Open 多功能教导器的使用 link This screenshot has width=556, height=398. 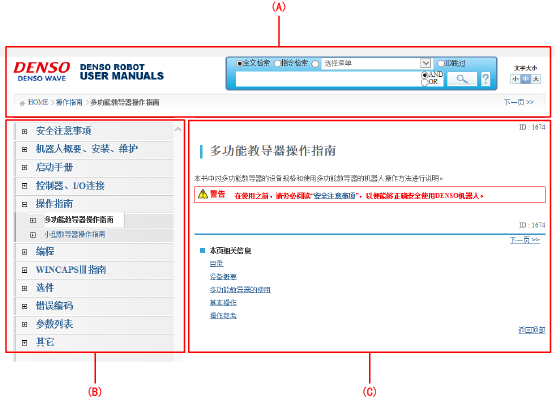(x=240, y=290)
